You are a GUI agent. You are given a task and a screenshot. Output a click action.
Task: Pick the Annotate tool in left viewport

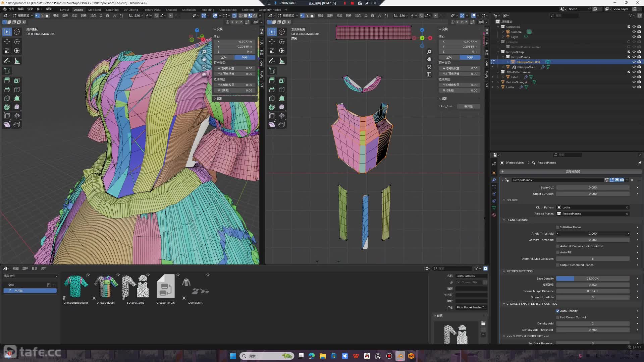[x=7, y=61]
